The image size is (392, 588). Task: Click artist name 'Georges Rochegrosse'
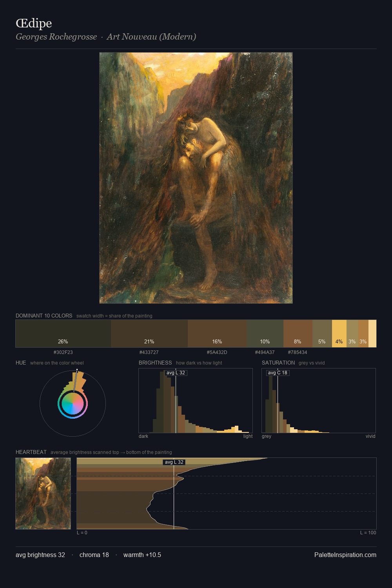click(56, 37)
